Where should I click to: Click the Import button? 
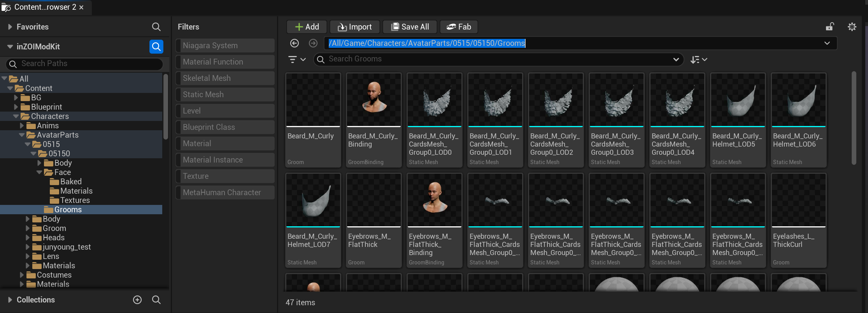(x=354, y=27)
